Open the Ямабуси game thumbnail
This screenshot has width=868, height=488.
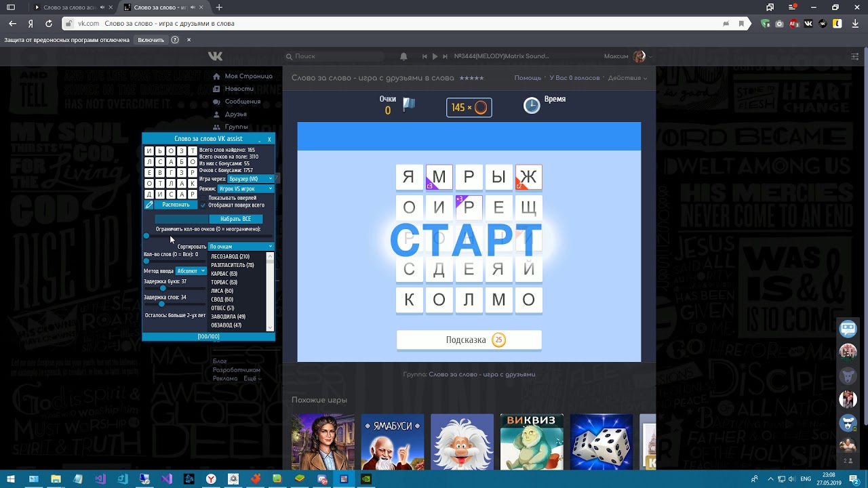click(393, 442)
